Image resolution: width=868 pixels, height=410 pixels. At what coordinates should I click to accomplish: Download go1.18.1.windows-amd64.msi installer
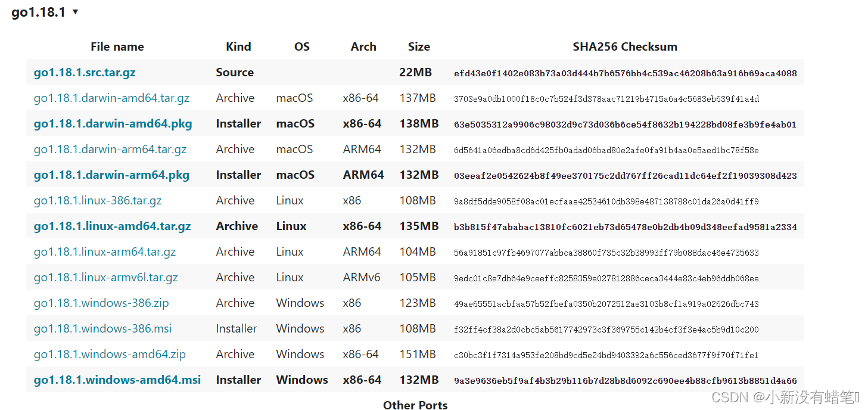(117, 380)
